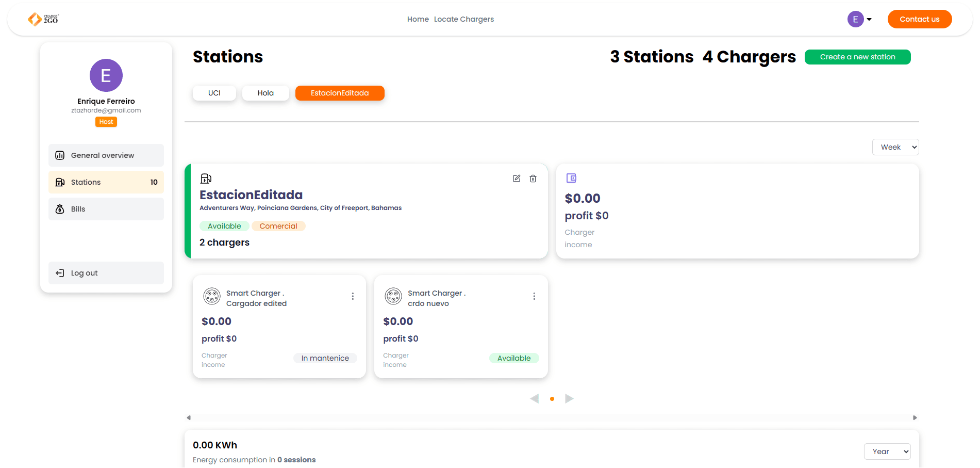Select the EstacionEditada station tab
The width and height of the screenshot is (980, 468).
(x=340, y=93)
